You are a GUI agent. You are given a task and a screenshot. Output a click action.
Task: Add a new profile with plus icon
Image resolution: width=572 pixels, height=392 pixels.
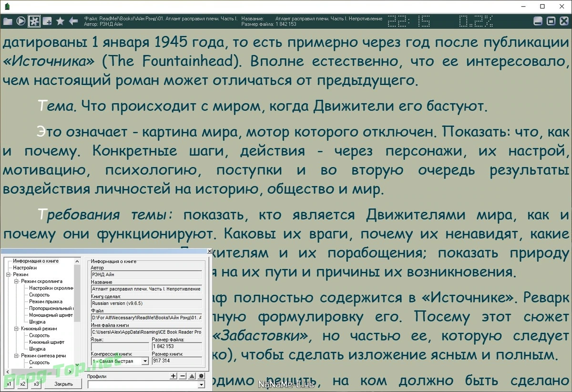point(174,376)
